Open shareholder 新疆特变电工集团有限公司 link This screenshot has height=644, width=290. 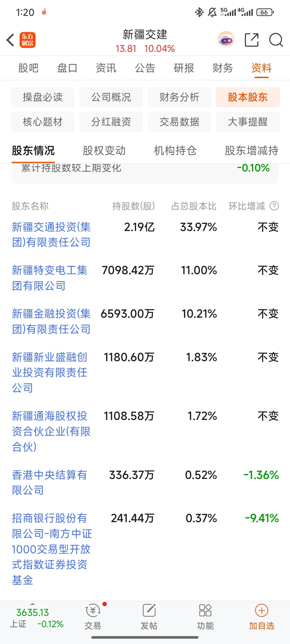(50, 278)
